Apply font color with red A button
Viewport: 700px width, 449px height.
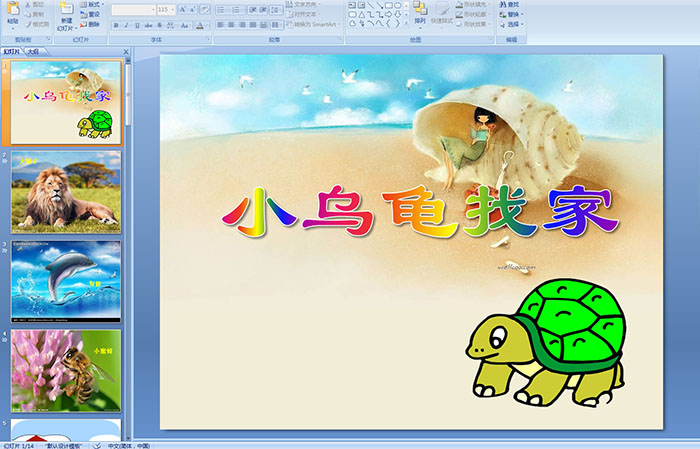(200, 25)
